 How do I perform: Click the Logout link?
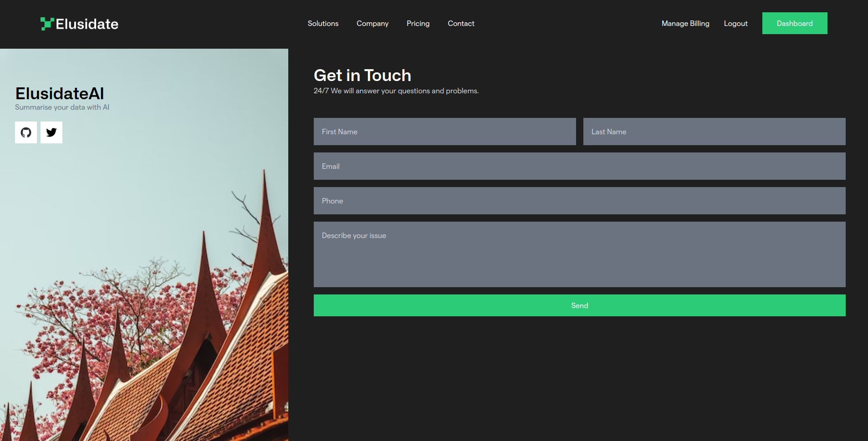736,23
